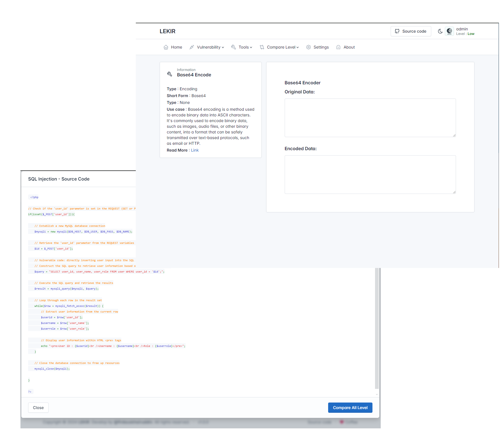Click the Vulnerability syringe icon
Screen dimensions: 504x440
pos(192,47)
